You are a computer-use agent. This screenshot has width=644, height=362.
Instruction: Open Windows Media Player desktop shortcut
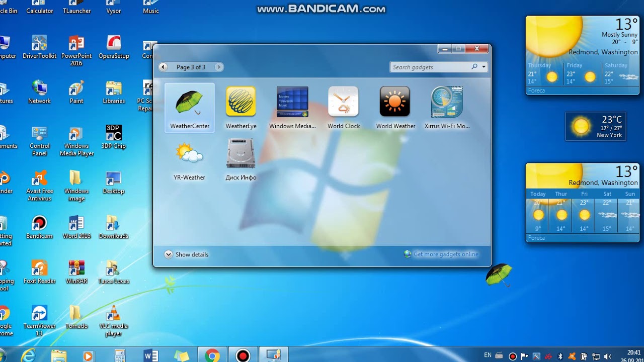[76, 141]
